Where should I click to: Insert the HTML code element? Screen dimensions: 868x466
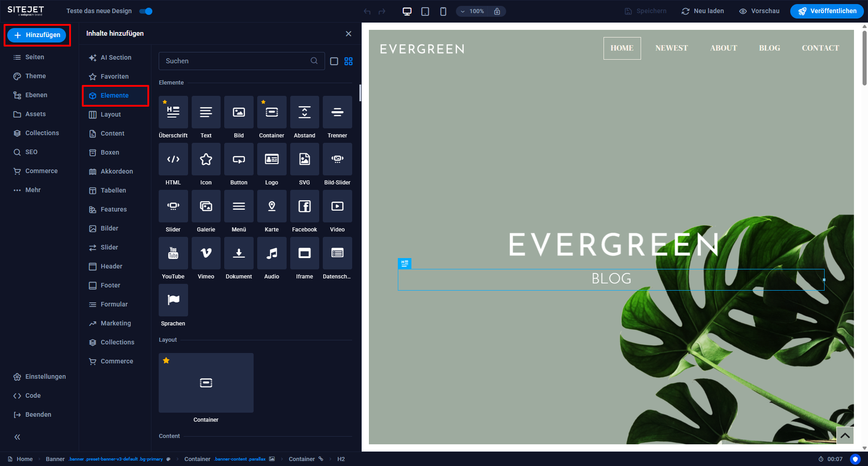(173, 159)
